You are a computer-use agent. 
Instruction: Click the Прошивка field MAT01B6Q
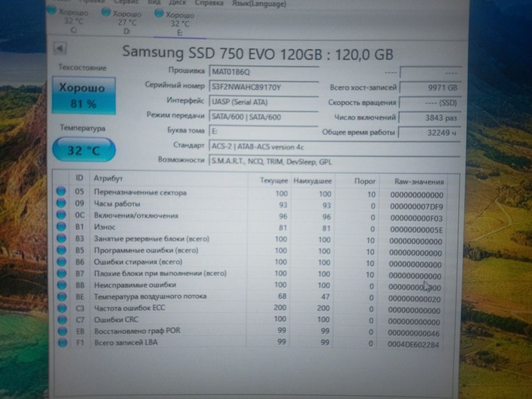(263, 72)
